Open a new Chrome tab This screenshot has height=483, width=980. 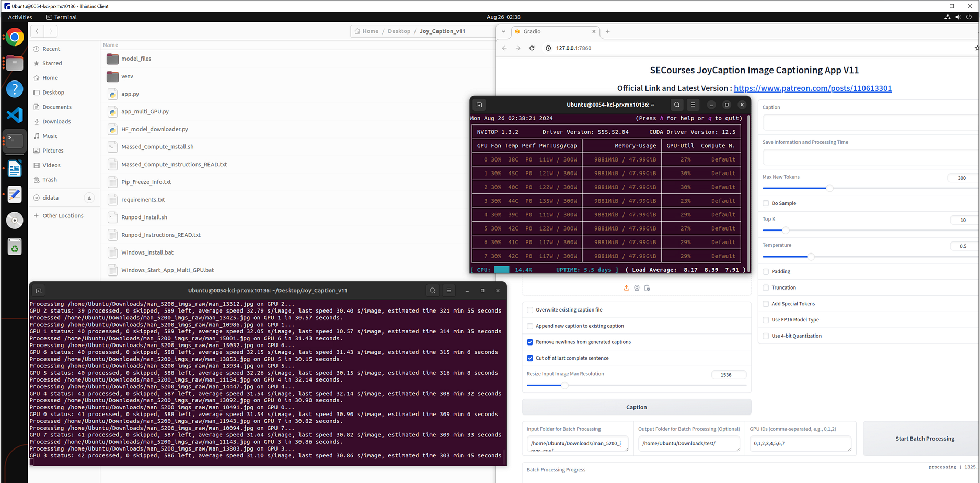pyautogui.click(x=607, y=32)
